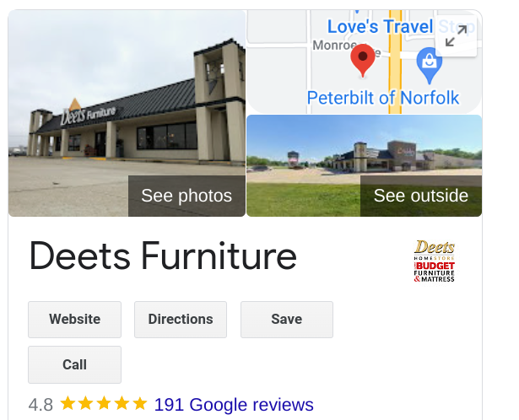Click See photos overlay
Image resolution: width=519 pixels, height=420 pixels.
point(187,196)
